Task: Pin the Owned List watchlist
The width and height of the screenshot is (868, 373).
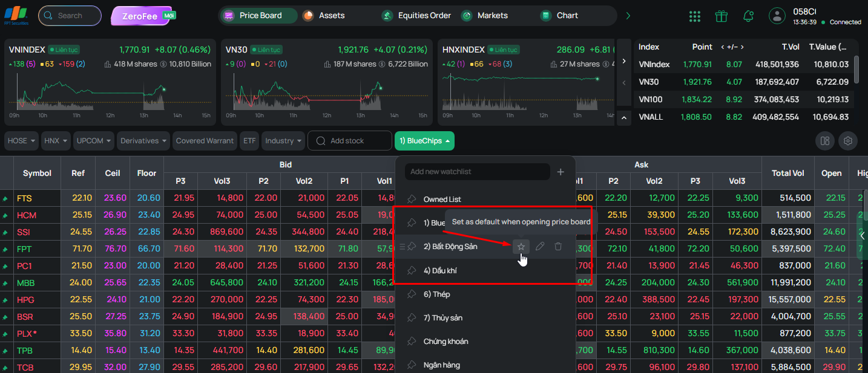Action: [x=412, y=199]
